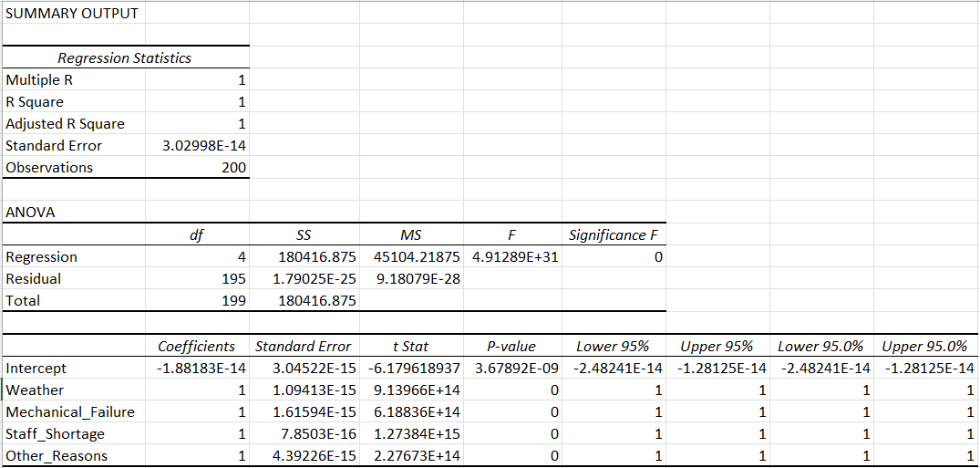Select MS value 45104.21875
The height and width of the screenshot is (468, 980).
point(411,257)
